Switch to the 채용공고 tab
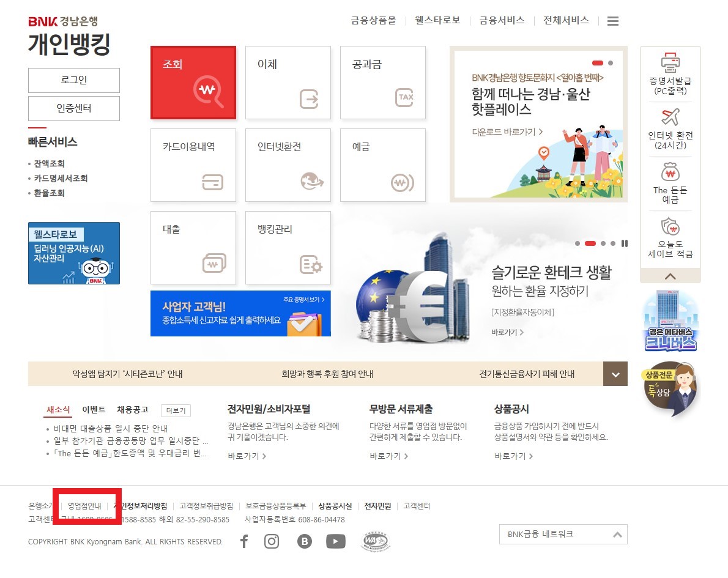Image resolution: width=728 pixels, height=578 pixels. [133, 409]
